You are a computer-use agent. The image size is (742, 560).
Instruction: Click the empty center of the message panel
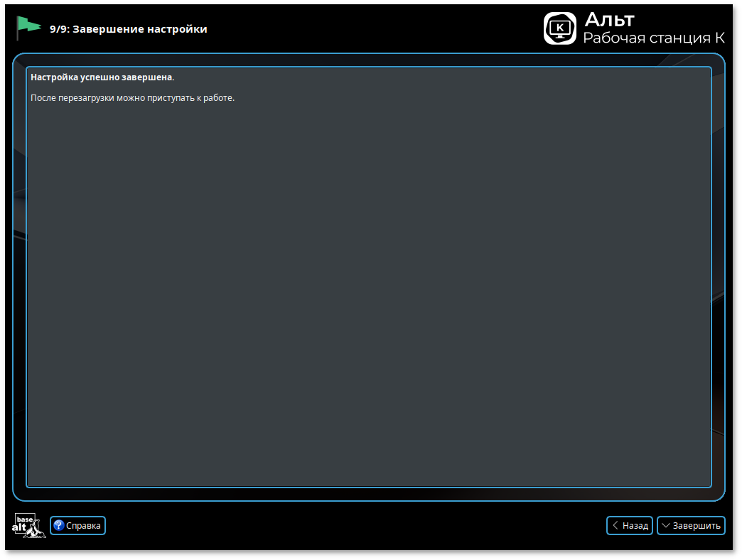click(369, 284)
